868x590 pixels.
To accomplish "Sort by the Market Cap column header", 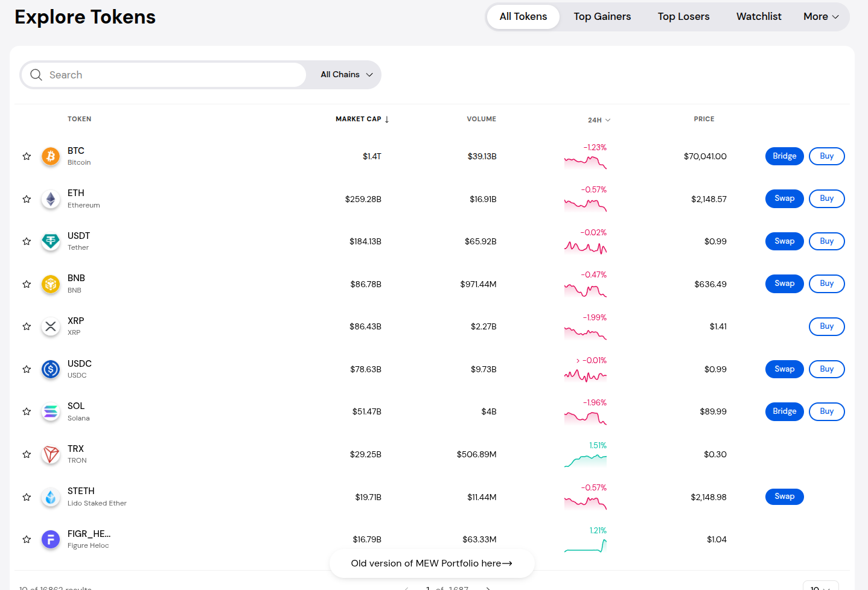I will (x=359, y=119).
